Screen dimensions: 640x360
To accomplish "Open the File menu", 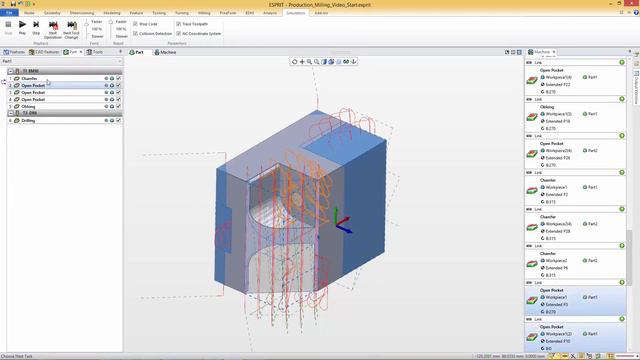I will click(x=9, y=13).
